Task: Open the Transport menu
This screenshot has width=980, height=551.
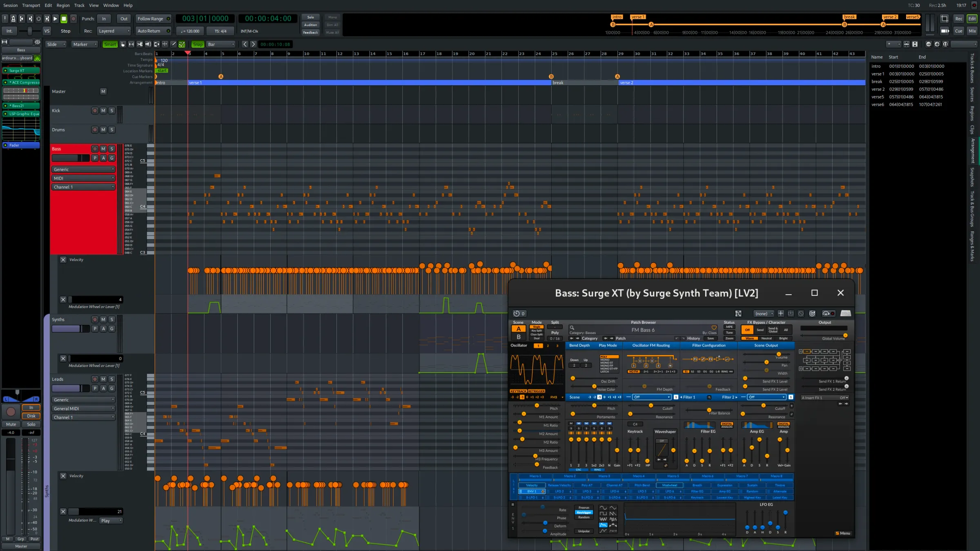Action: pos(31,5)
